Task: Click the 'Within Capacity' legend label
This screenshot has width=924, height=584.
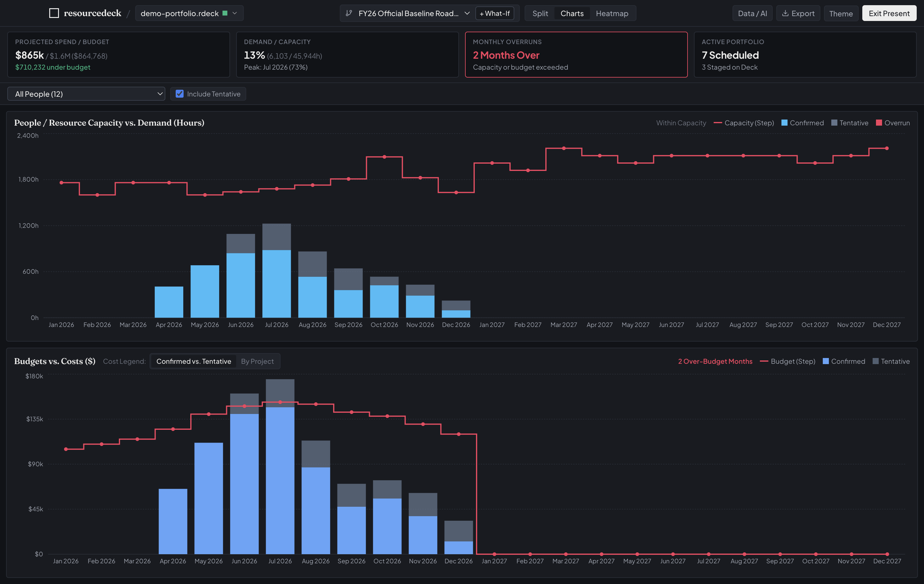Action: [x=681, y=123]
